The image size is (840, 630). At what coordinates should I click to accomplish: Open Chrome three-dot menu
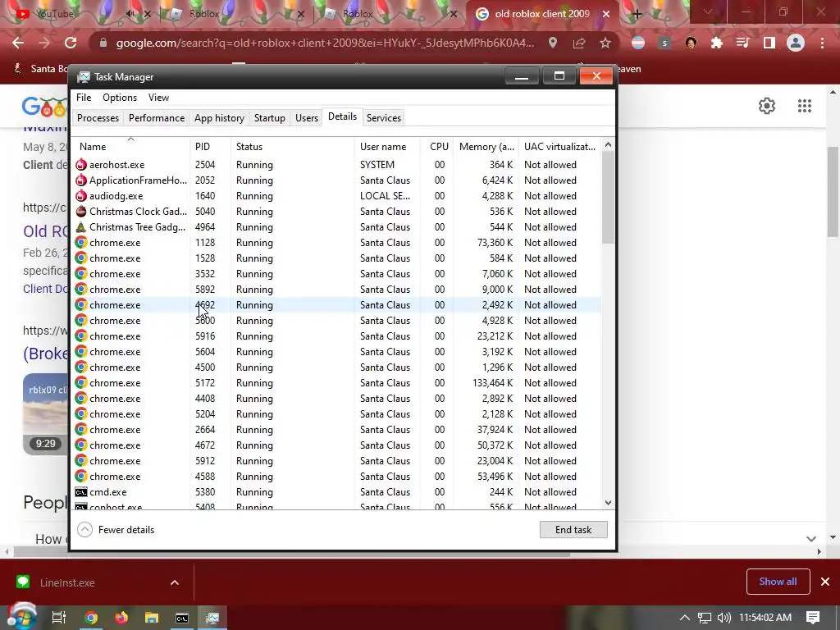click(x=822, y=43)
